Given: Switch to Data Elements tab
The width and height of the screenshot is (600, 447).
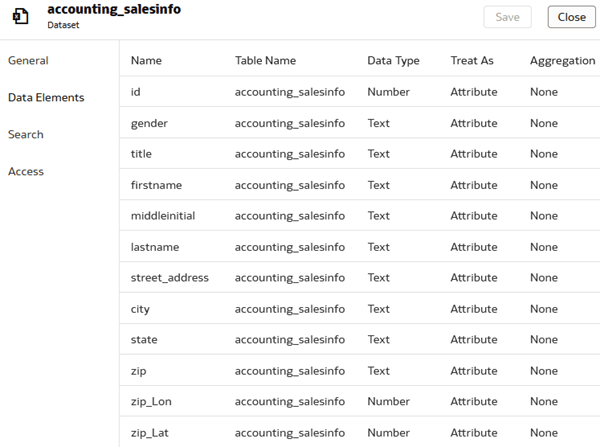Looking at the screenshot, I should pyautogui.click(x=46, y=97).
